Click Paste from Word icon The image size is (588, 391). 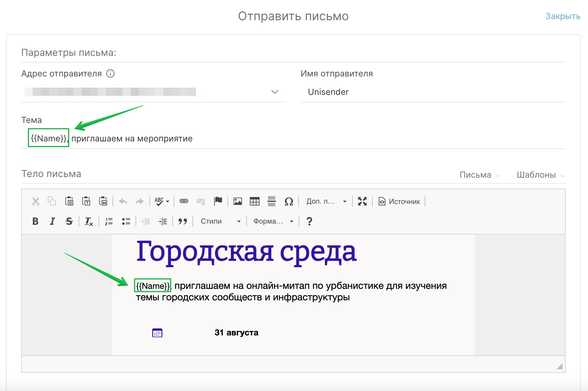[103, 201]
